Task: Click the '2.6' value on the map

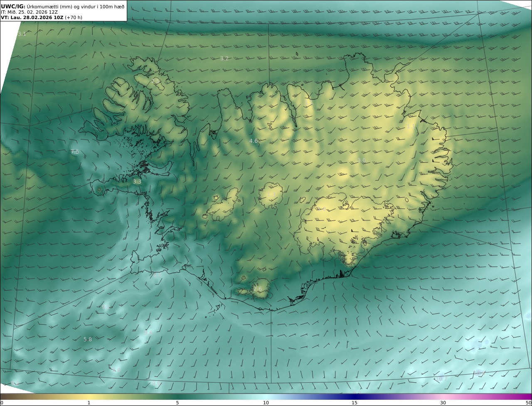Action: pyautogui.click(x=258, y=289)
